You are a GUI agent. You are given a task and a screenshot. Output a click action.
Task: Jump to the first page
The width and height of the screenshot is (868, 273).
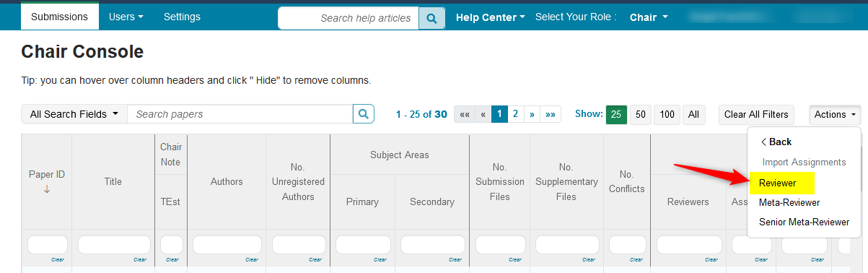(x=464, y=114)
